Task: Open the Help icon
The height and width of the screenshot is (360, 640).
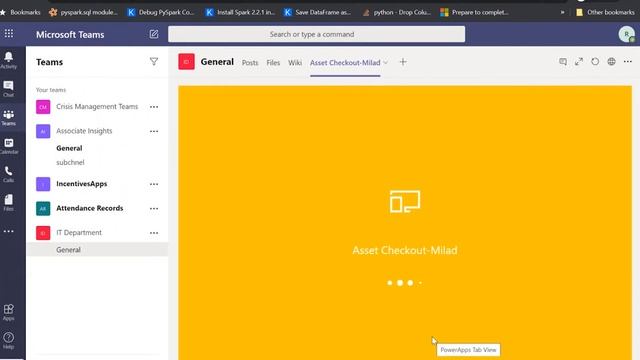Action: (x=9, y=340)
